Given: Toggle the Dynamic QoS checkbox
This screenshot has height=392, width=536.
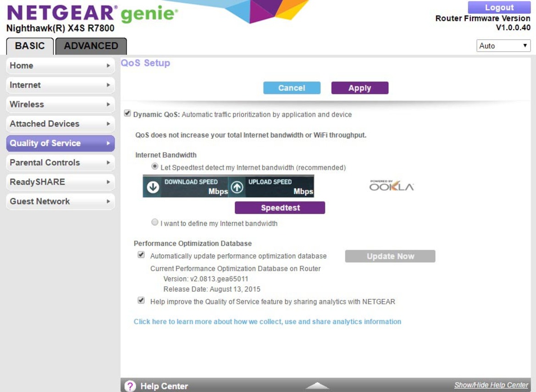Looking at the screenshot, I should (127, 113).
